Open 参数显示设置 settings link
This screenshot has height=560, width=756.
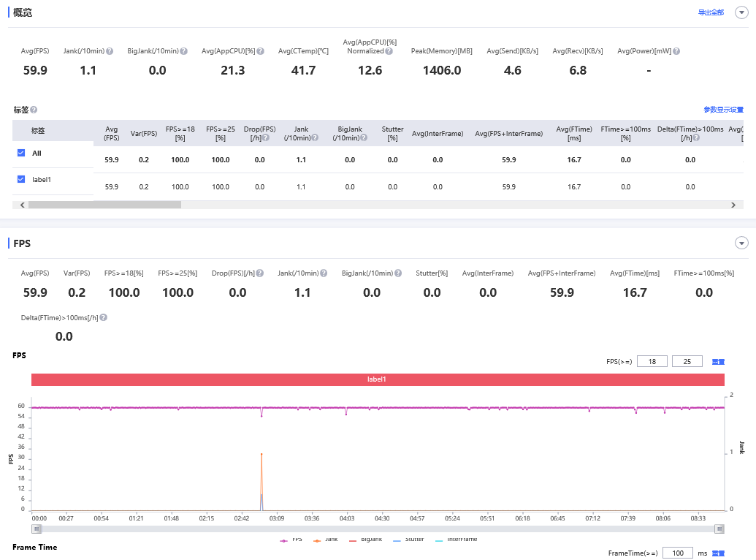click(723, 110)
